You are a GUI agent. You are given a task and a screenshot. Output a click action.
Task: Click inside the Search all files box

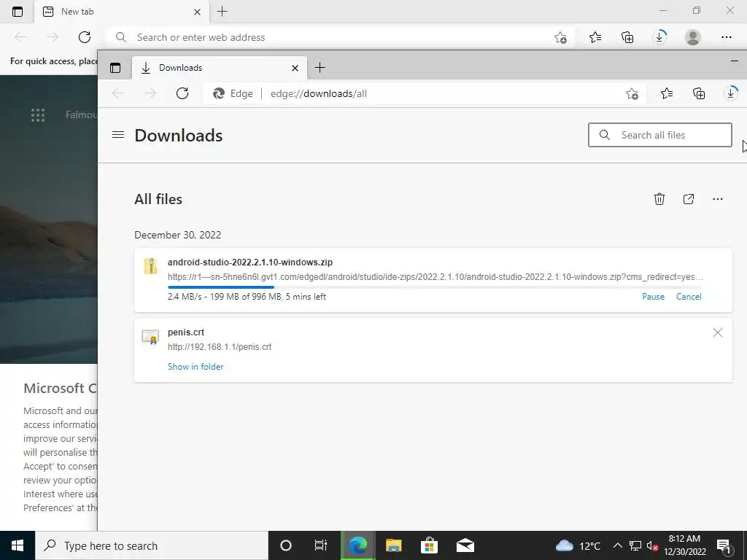coord(659,135)
